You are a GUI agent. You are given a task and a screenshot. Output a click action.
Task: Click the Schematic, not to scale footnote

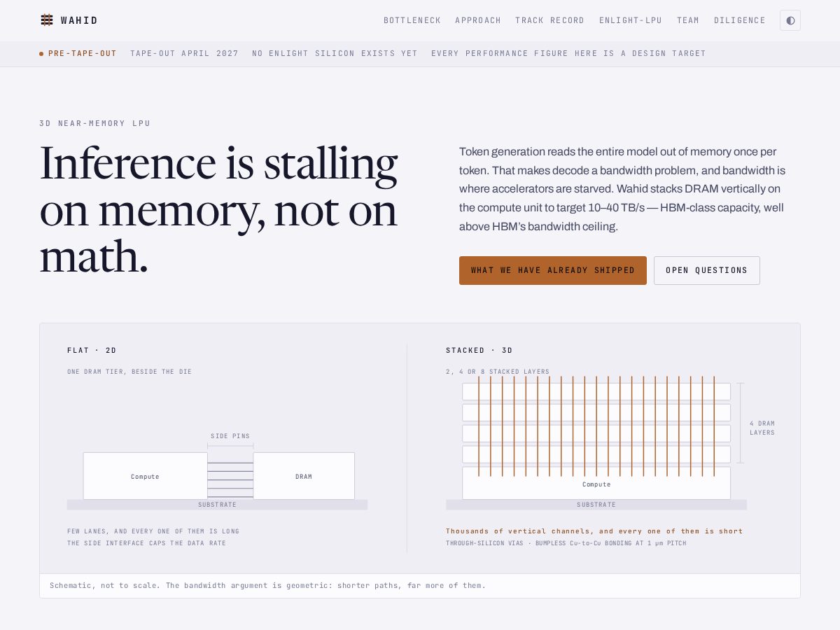pos(267,585)
